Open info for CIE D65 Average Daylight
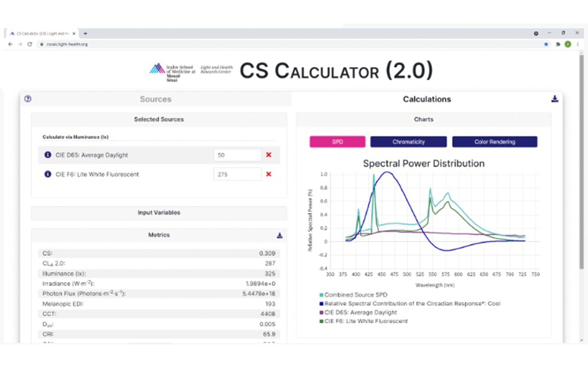588x368 pixels. (48, 155)
